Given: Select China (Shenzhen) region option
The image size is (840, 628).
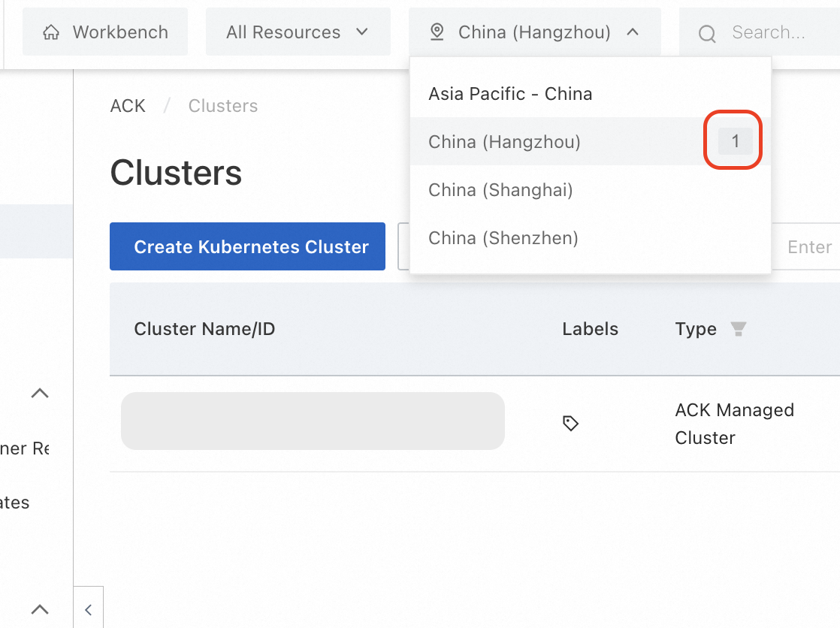Looking at the screenshot, I should point(503,238).
